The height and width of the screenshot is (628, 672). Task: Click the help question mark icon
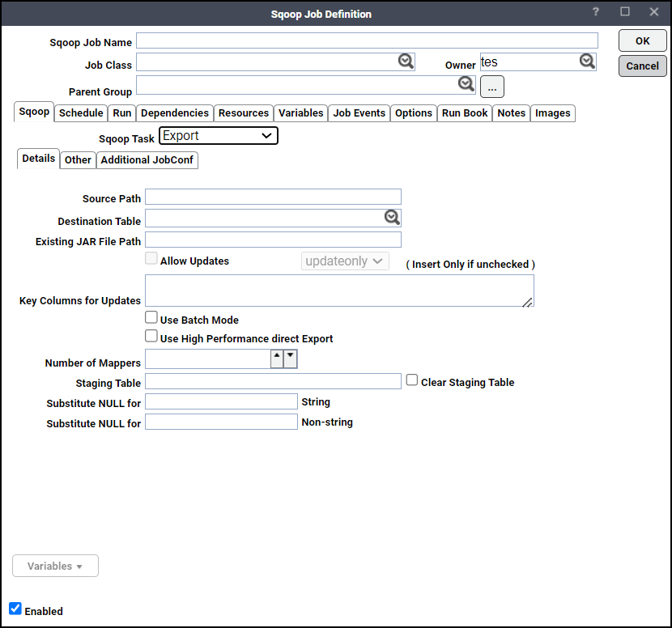tap(596, 12)
